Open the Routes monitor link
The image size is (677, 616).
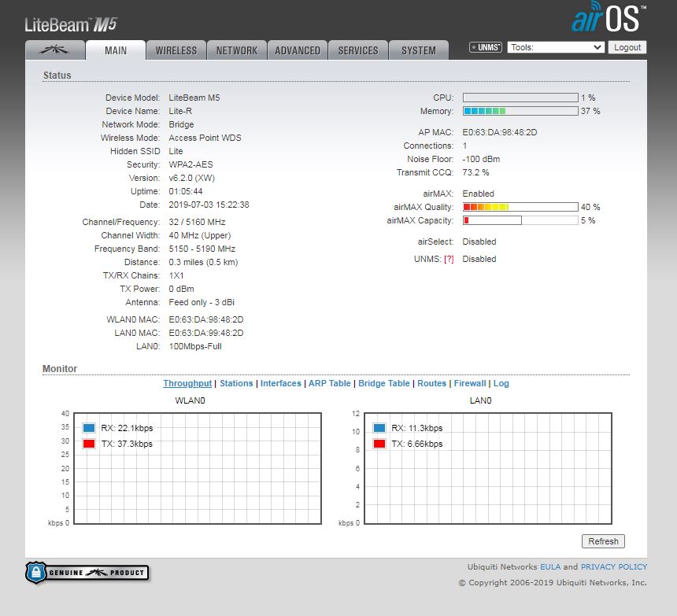431,383
